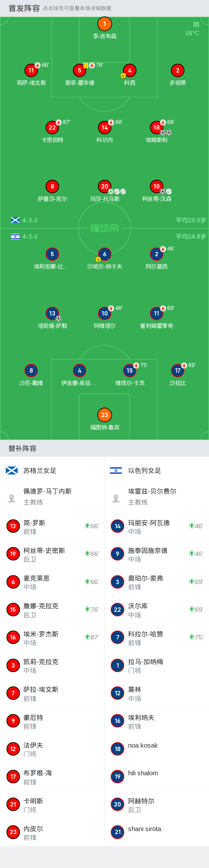Open goalkeeper number 1 李-吉布森 player icon

pos(104,24)
